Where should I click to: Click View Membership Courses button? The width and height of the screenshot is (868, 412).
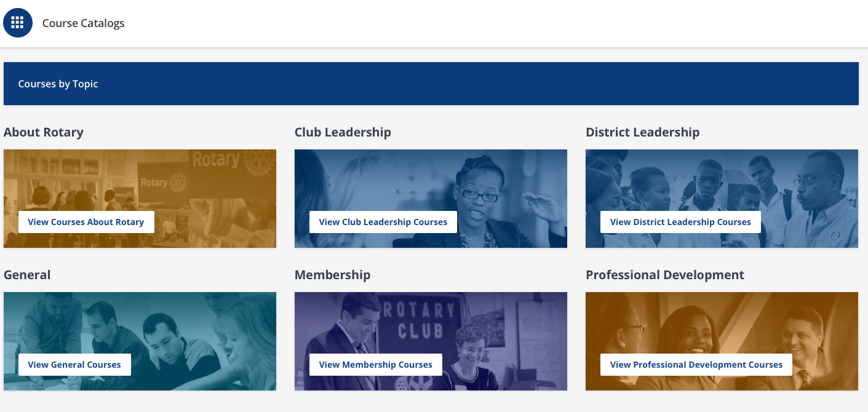(x=375, y=365)
